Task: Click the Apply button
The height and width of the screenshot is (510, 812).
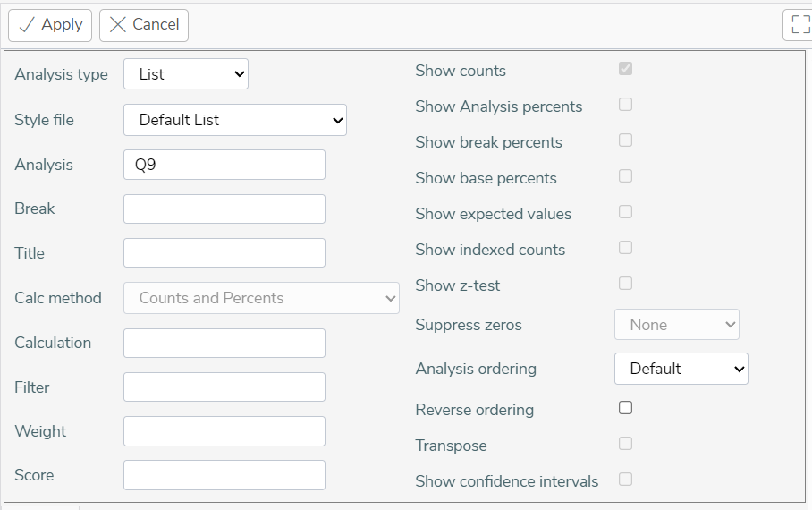Action: tap(50, 25)
